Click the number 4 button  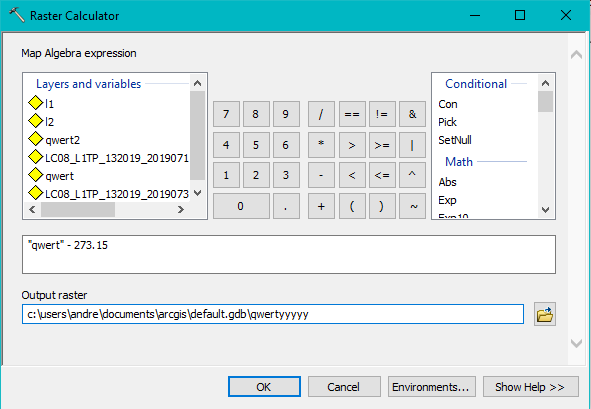[226, 145]
